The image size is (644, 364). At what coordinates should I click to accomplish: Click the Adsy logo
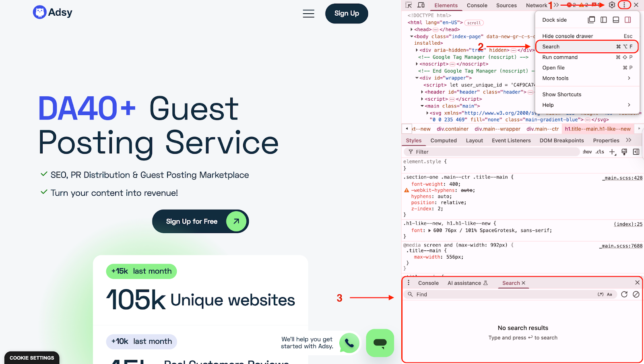53,12
